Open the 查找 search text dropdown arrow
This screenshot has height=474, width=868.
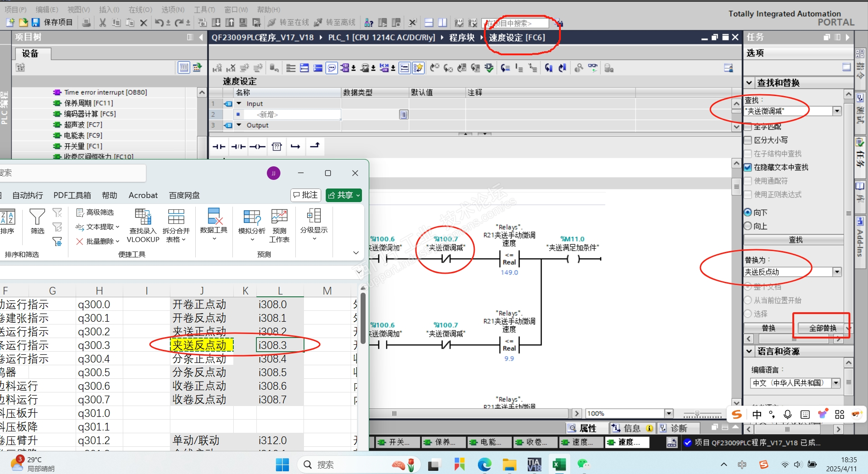pos(837,111)
